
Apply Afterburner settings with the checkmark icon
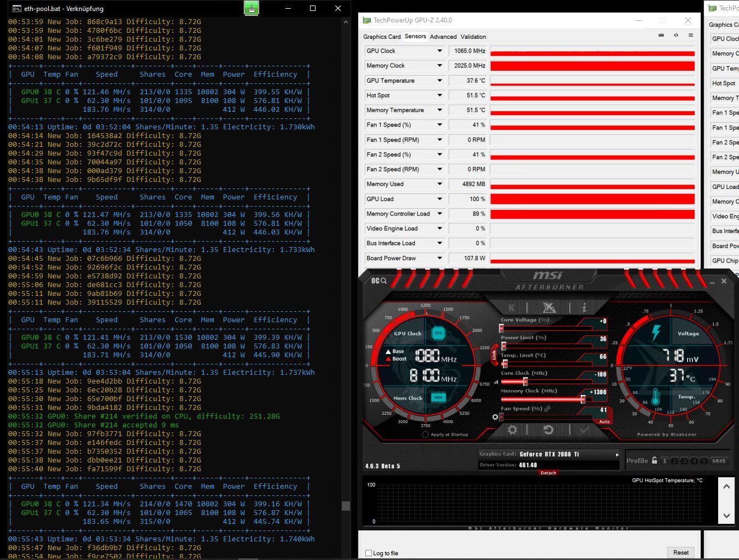585,430
